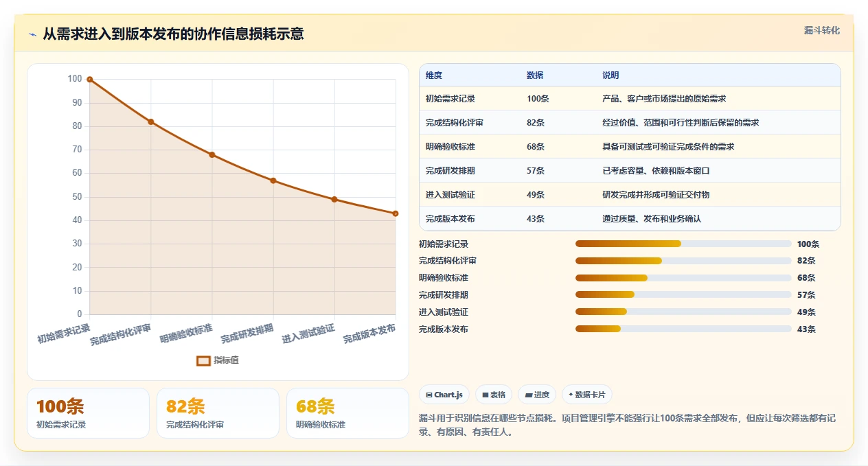
Task: Click table value 82条
Action: point(536,123)
